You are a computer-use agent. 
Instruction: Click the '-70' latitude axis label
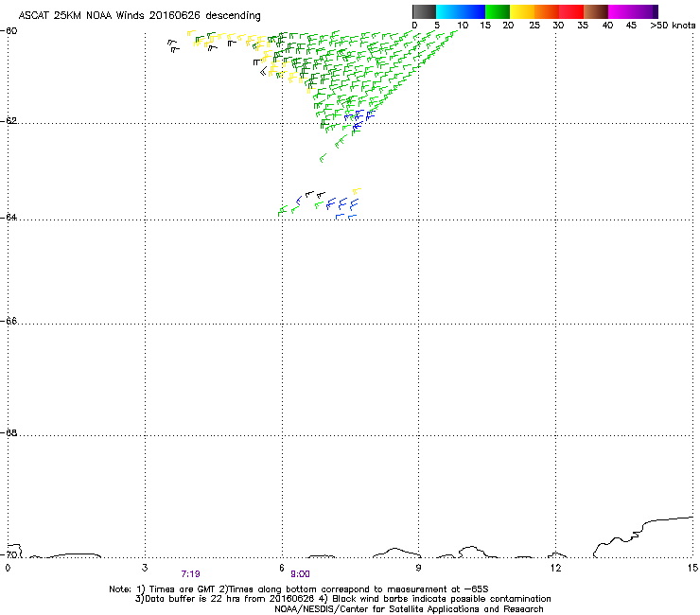click(9, 554)
